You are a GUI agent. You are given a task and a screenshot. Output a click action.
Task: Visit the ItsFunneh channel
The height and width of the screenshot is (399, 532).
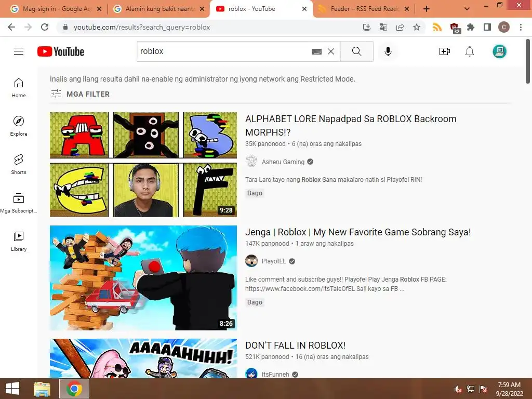275,374
